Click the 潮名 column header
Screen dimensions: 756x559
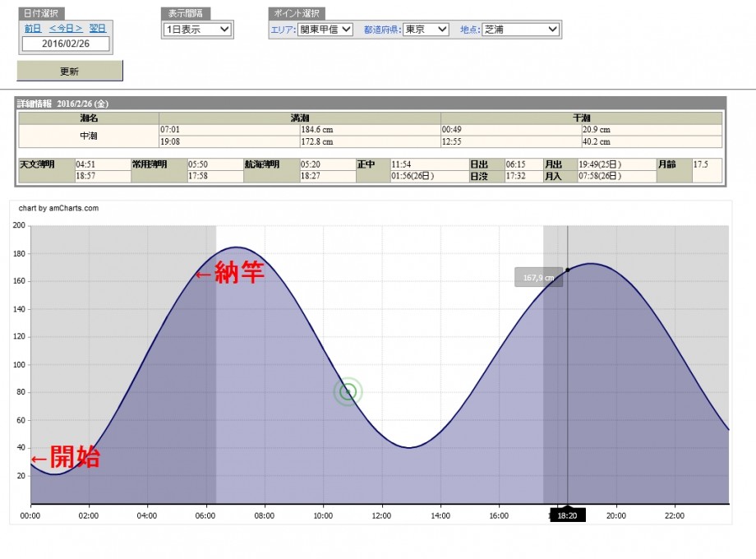[89, 118]
